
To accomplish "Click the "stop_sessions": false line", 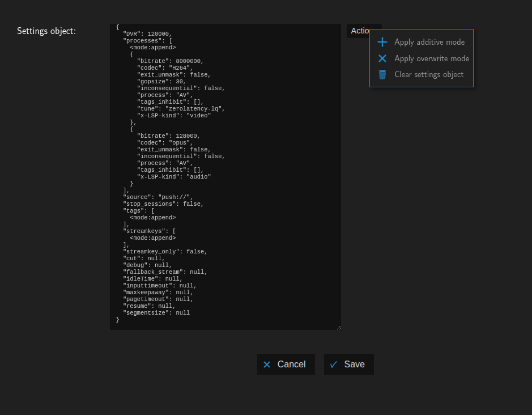I will (163, 204).
